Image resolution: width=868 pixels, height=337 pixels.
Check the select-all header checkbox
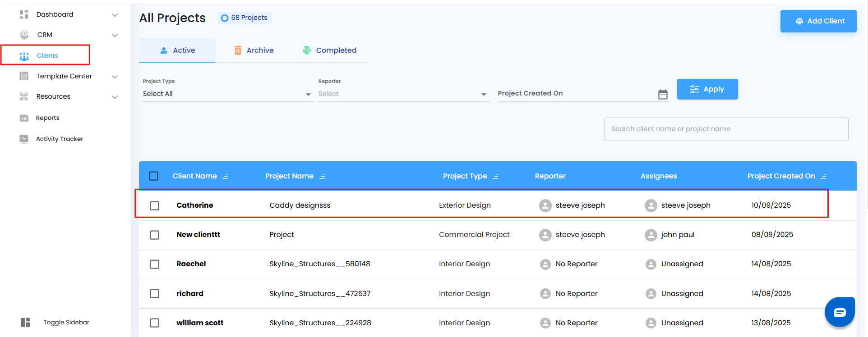point(154,176)
